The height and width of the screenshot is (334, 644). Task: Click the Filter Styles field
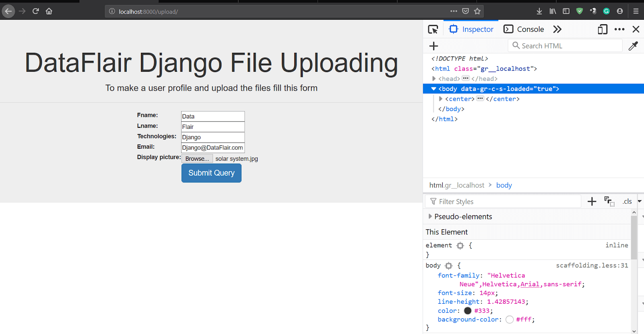503,201
